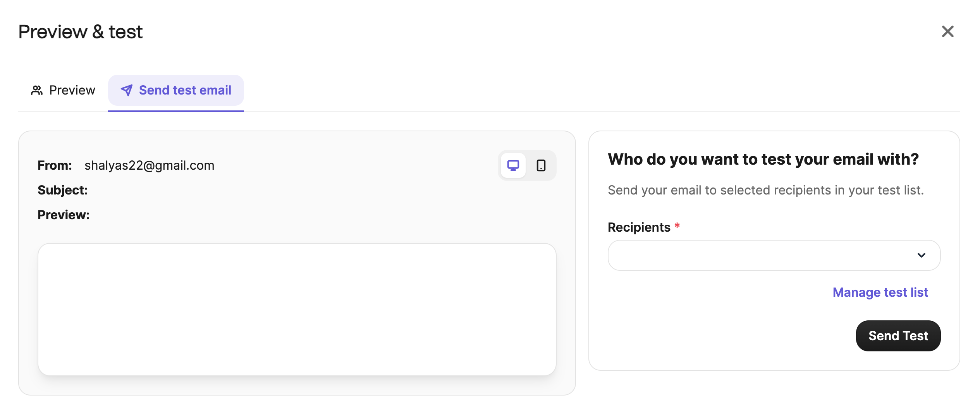Open the Preview tab

coord(63,90)
